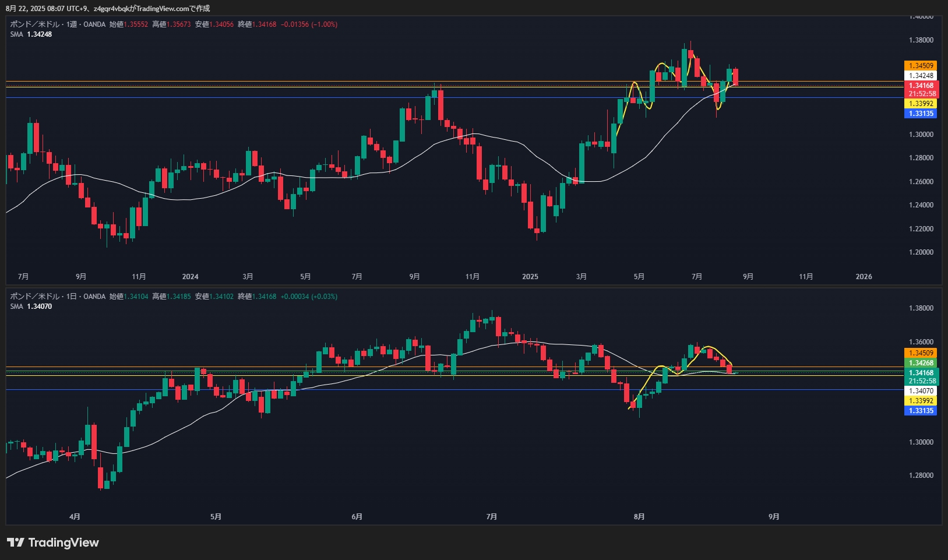Viewport: 948px width, 560px height.
Task: Click the 2026 label on time axis
Action: (x=864, y=277)
